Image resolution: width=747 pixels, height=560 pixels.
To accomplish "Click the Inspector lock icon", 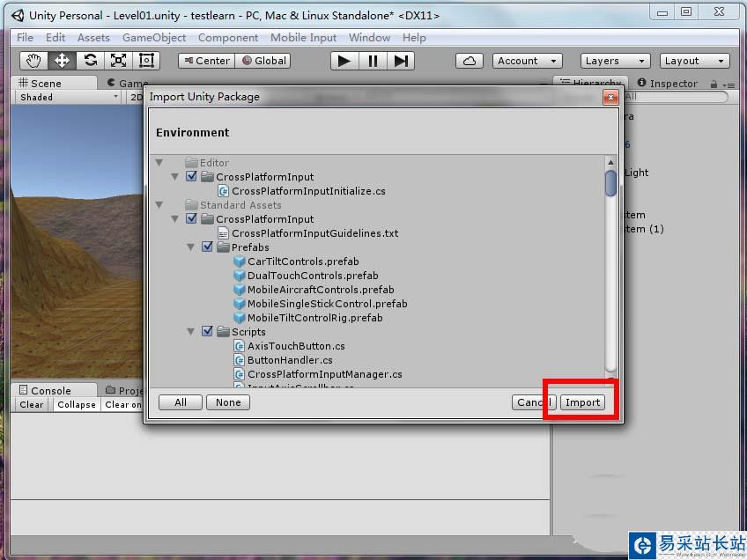I will tap(714, 85).
